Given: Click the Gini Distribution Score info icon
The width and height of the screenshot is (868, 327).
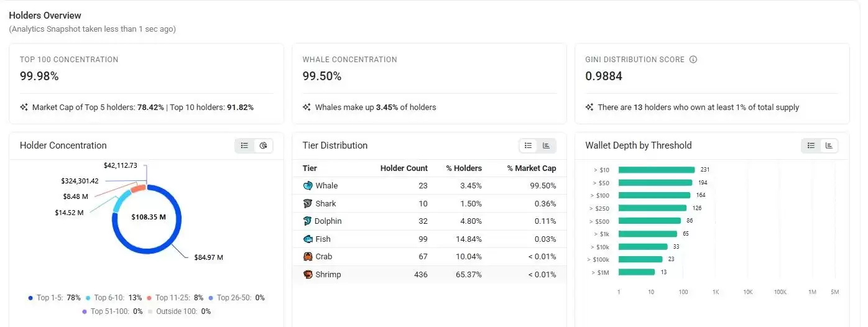Looking at the screenshot, I should coord(693,60).
